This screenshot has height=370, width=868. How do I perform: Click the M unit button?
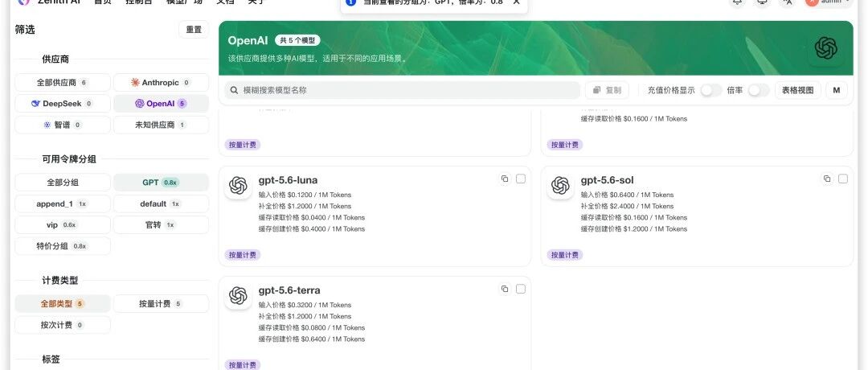coord(837,90)
